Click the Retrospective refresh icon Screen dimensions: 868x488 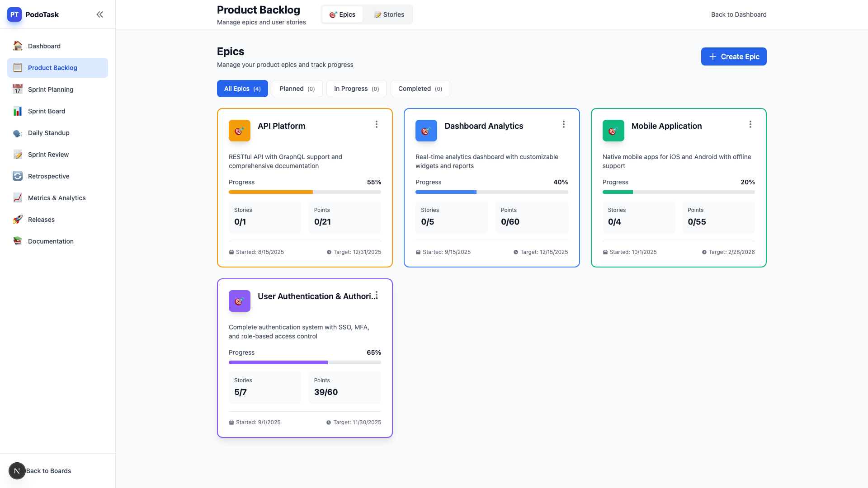pyautogui.click(x=18, y=176)
